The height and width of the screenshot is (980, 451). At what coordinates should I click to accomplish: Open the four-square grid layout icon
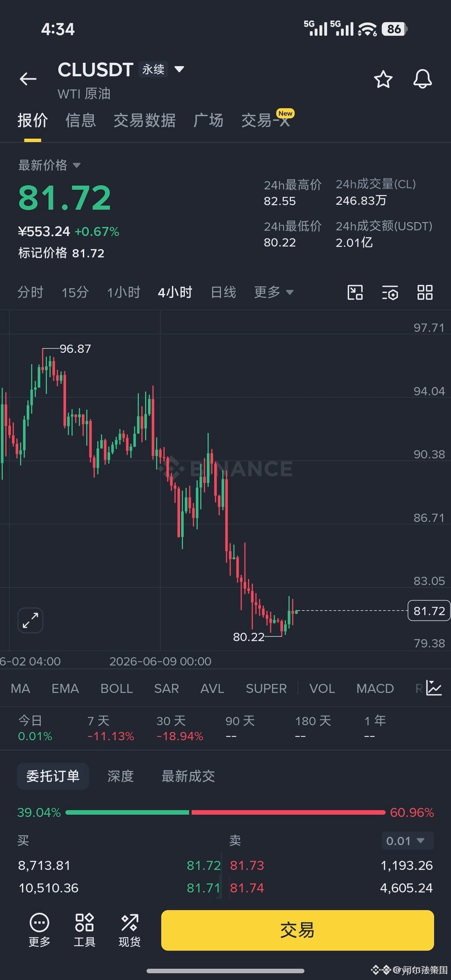coord(425,293)
